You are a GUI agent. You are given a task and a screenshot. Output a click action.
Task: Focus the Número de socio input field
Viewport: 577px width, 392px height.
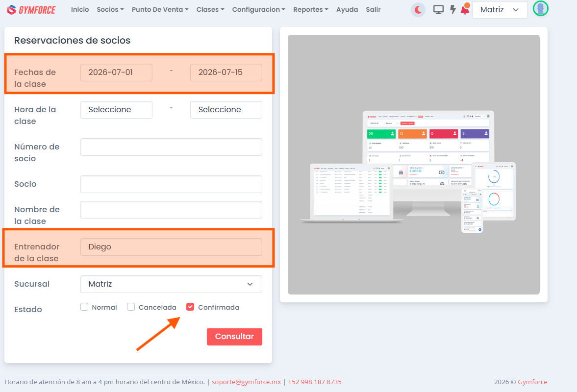[171, 147]
